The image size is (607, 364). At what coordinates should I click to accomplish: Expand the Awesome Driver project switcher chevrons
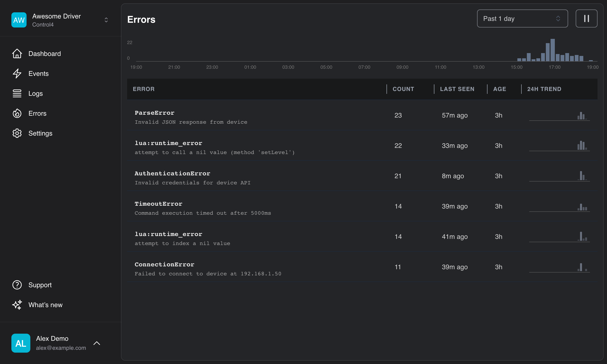pos(106,20)
